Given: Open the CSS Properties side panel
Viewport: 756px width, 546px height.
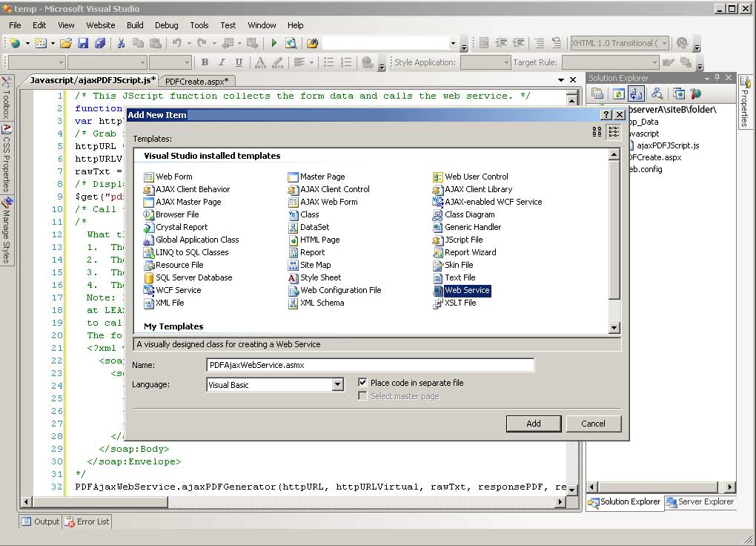Looking at the screenshot, I should (x=7, y=159).
